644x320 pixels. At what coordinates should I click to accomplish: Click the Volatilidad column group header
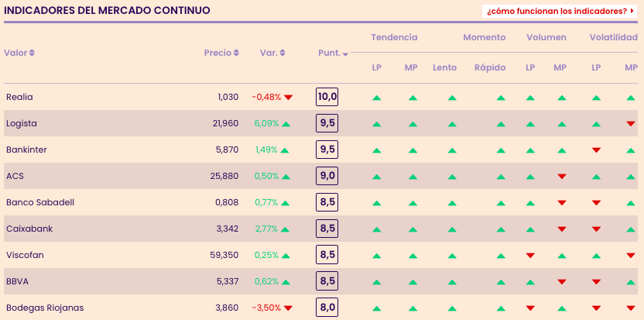click(x=613, y=37)
